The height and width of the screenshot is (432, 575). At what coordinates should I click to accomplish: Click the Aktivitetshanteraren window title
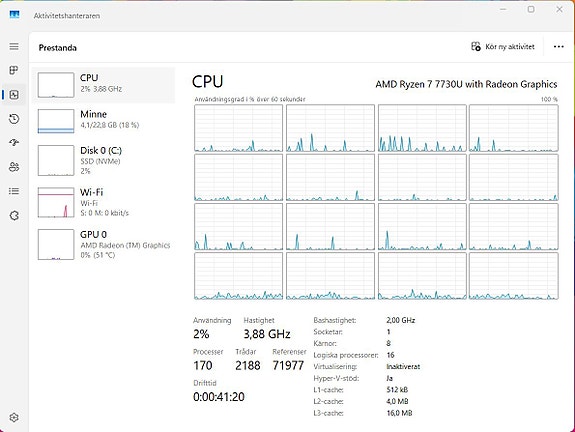pos(67,16)
